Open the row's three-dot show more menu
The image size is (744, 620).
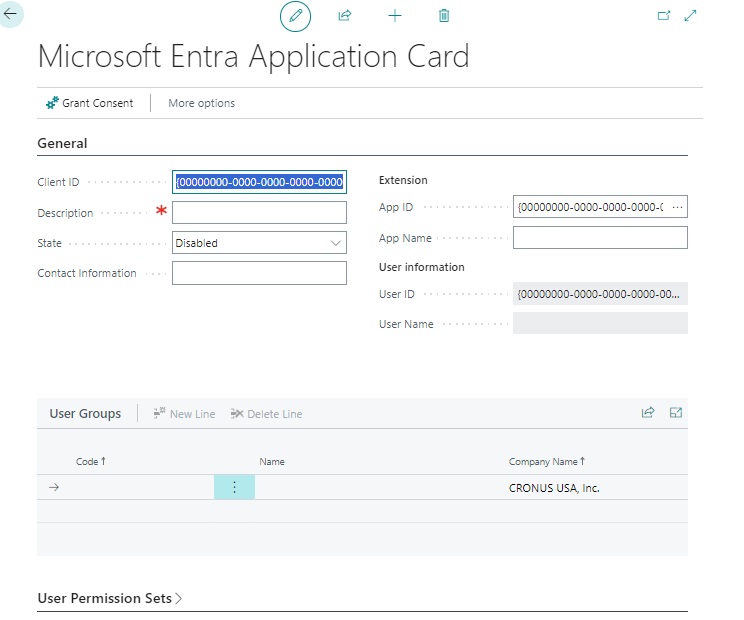pyautogui.click(x=234, y=487)
